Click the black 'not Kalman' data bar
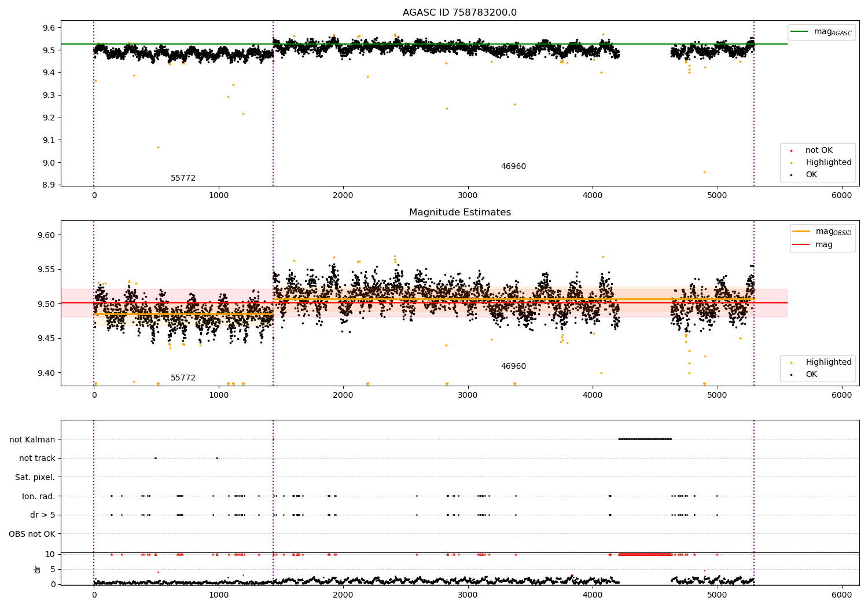The image size is (868, 608). coord(645,439)
